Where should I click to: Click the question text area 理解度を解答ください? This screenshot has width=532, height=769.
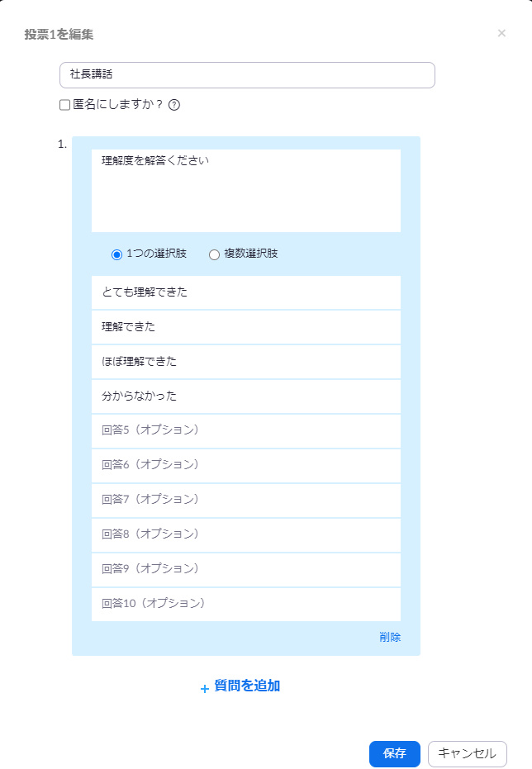point(245,190)
